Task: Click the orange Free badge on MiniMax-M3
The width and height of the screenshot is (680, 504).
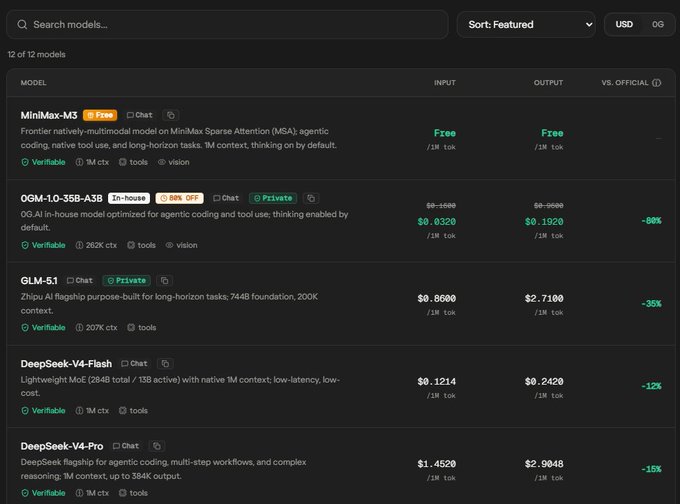Action: 100,115
